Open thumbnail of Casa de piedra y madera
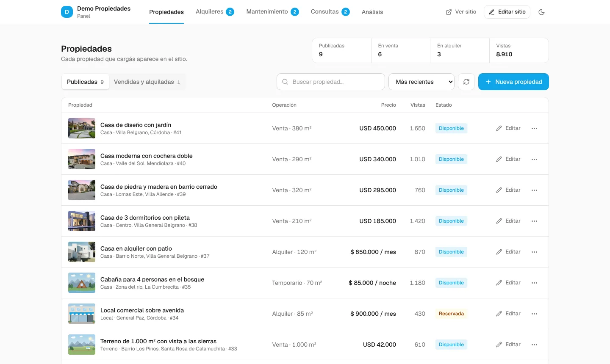The width and height of the screenshot is (610, 364). (82, 190)
